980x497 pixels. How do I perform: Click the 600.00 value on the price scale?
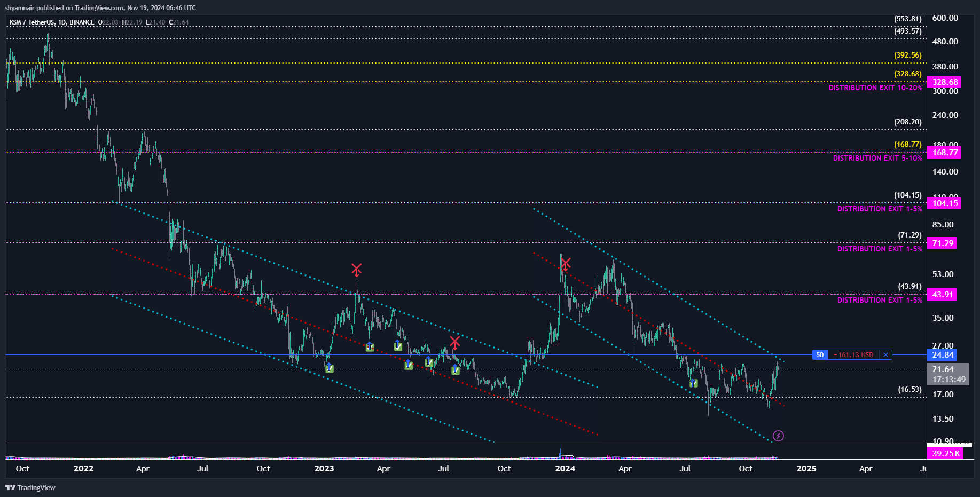(945, 18)
